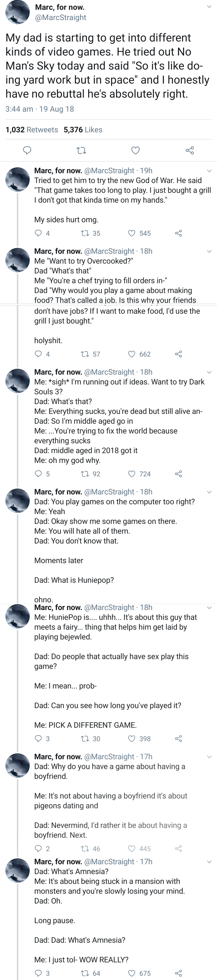Open the dropdown arrow on the main tweet
The image size is (217, 980).
click(209, 7)
